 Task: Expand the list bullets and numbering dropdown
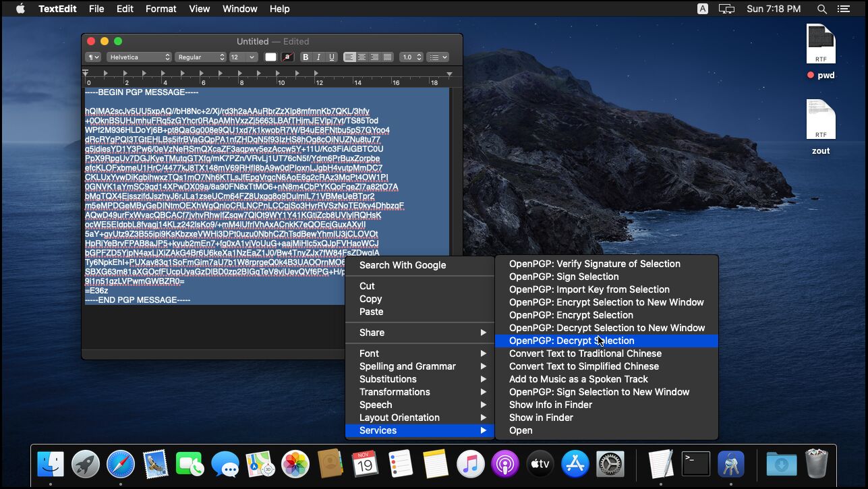pos(438,57)
